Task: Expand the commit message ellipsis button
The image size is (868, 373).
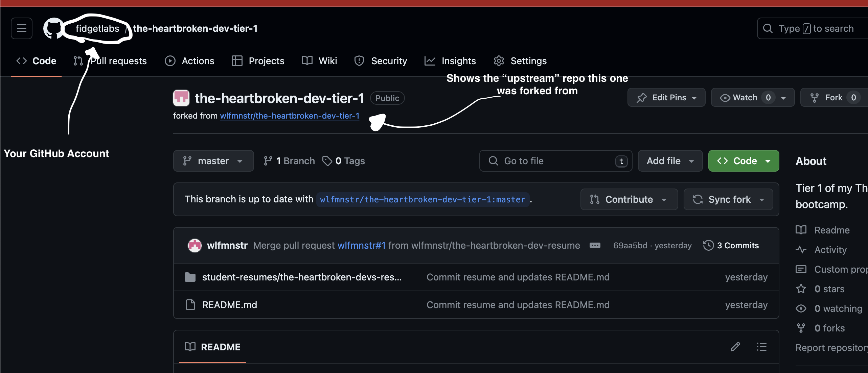Action: pyautogui.click(x=595, y=245)
